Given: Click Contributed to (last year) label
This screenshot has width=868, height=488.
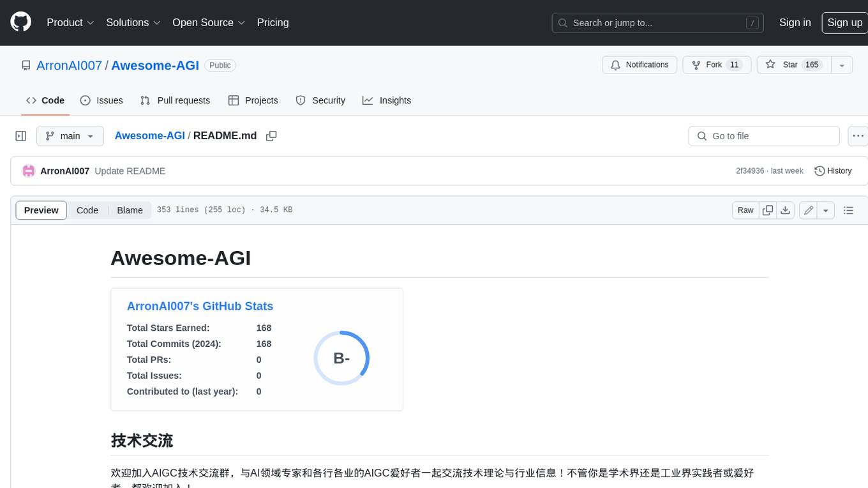Looking at the screenshot, I should click(183, 392).
